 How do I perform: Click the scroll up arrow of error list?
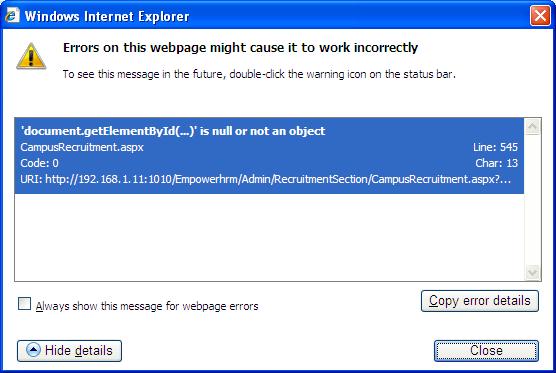click(533, 126)
